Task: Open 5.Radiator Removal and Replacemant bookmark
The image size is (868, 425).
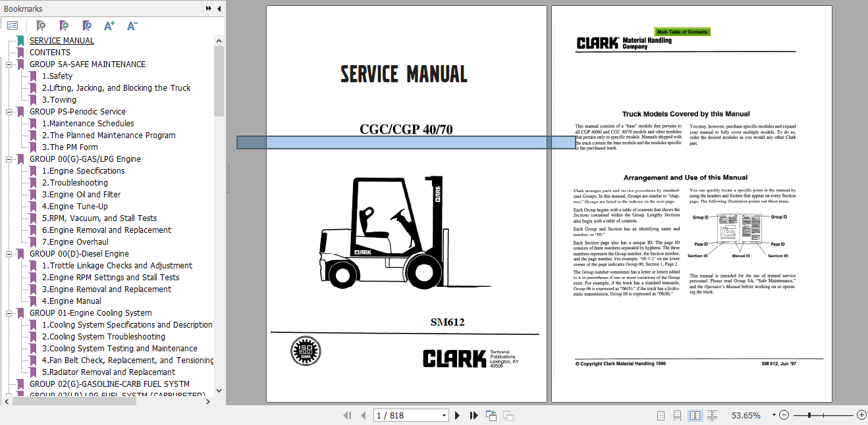Action: [x=109, y=372]
